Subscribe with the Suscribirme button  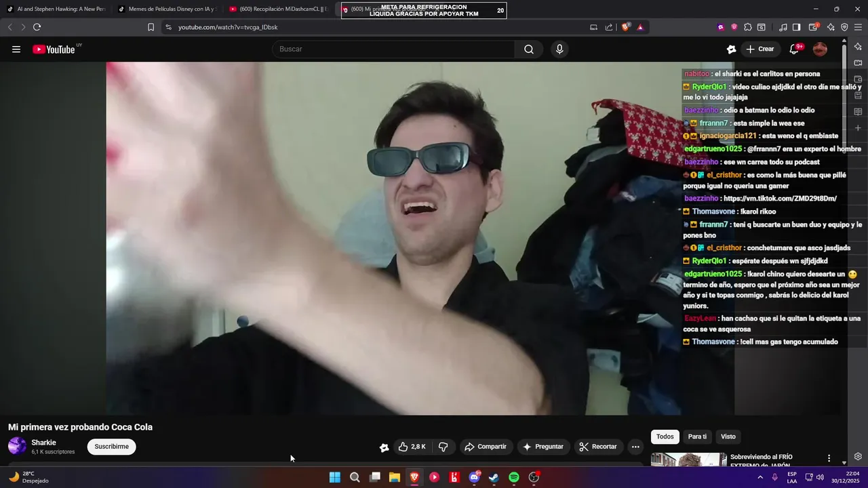(x=111, y=447)
